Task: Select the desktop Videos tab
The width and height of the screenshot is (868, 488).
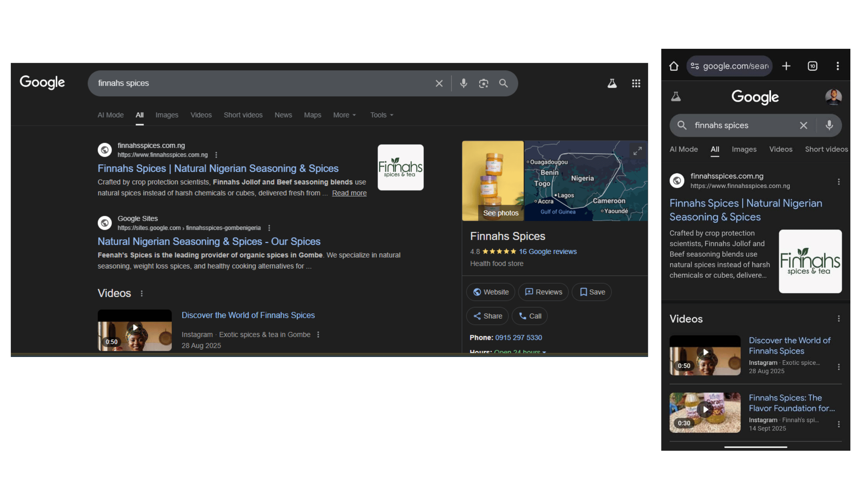Action: 201,115
